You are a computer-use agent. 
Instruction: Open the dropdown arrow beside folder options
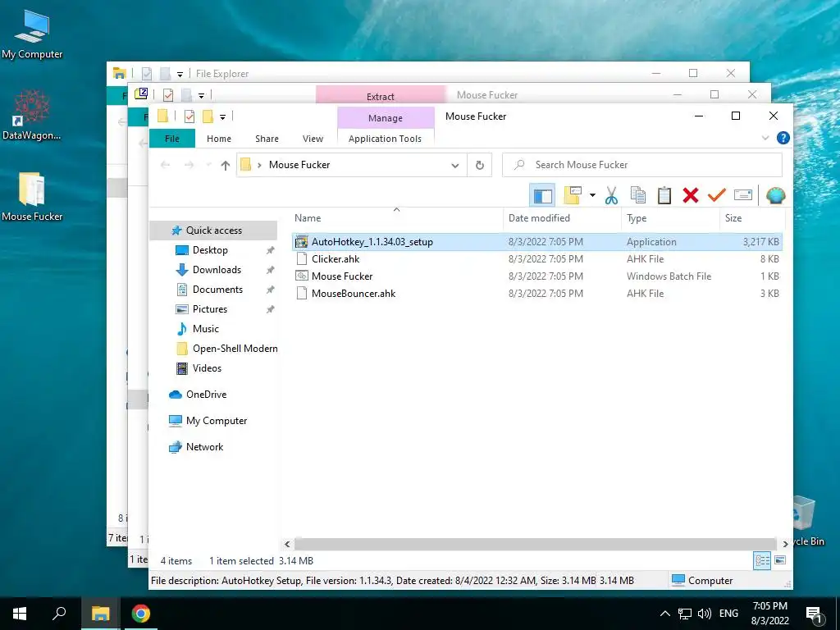[592, 195]
